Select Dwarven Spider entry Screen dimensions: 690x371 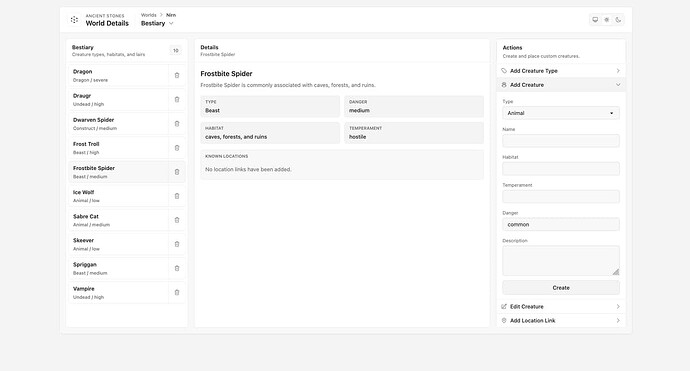(x=118, y=124)
